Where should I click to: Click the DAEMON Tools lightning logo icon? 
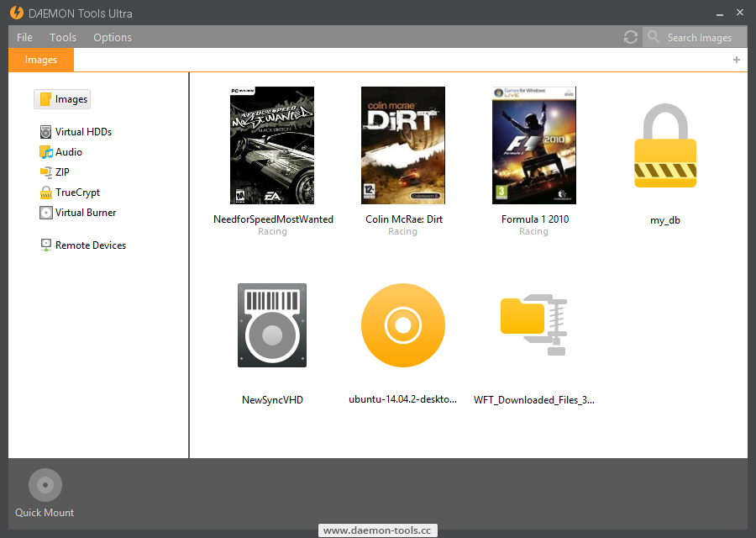(x=17, y=13)
